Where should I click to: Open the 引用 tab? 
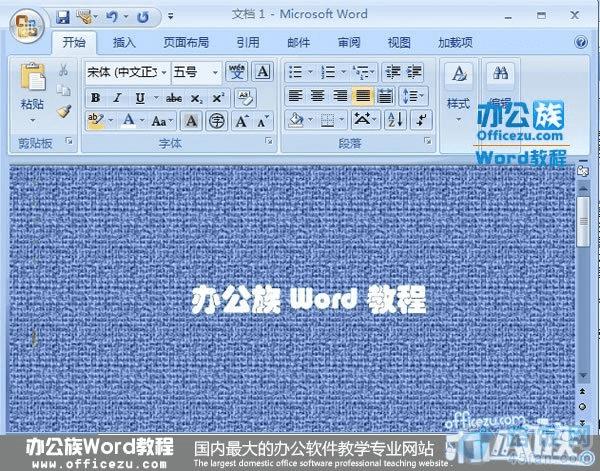[x=248, y=42]
